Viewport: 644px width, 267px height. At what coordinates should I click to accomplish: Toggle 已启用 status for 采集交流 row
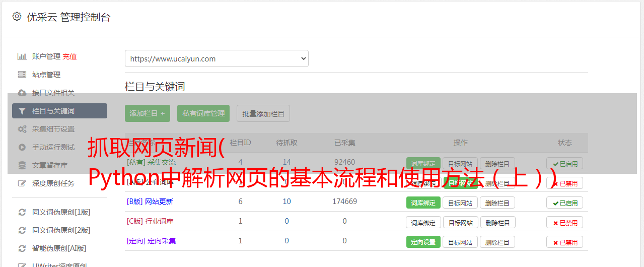(565, 163)
